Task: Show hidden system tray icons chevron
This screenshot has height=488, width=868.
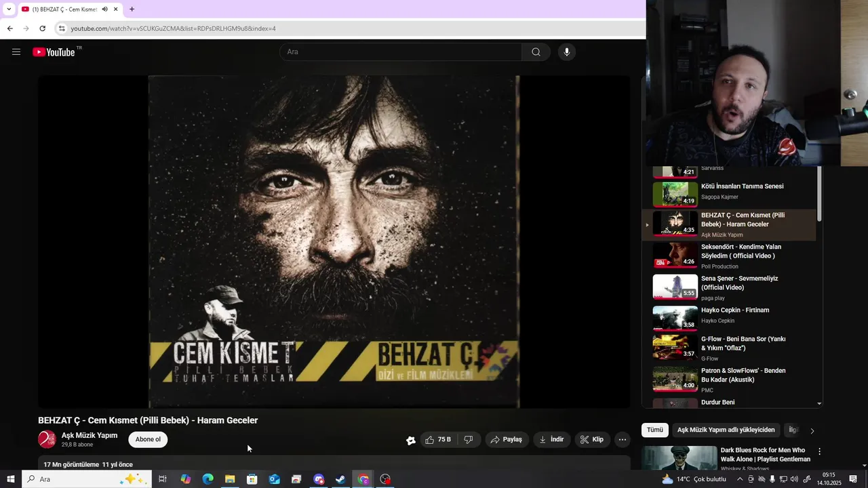Action: 740,479
